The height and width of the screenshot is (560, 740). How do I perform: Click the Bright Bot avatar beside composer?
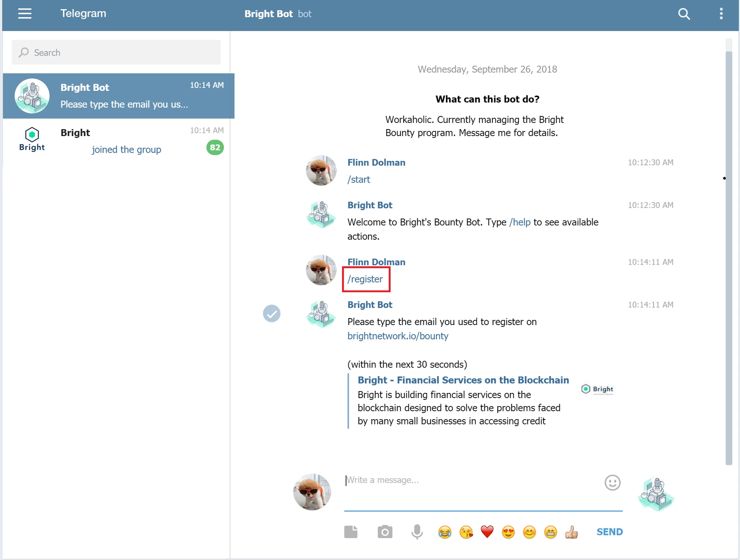656,494
